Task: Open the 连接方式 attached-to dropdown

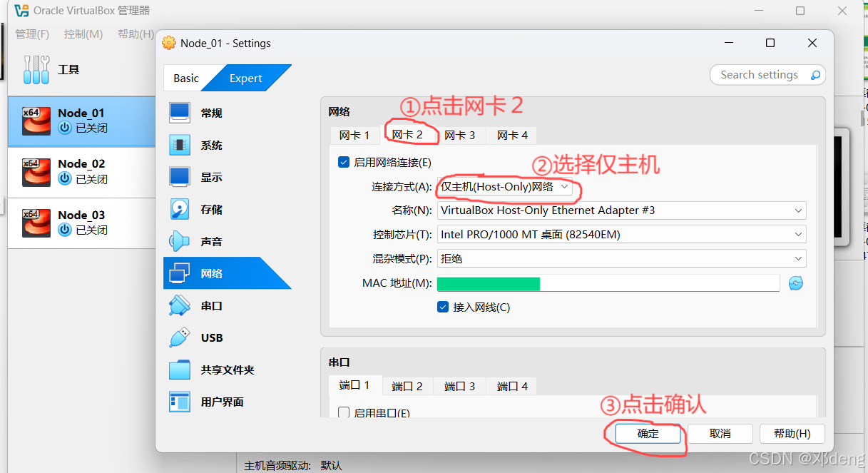Action: pos(506,187)
